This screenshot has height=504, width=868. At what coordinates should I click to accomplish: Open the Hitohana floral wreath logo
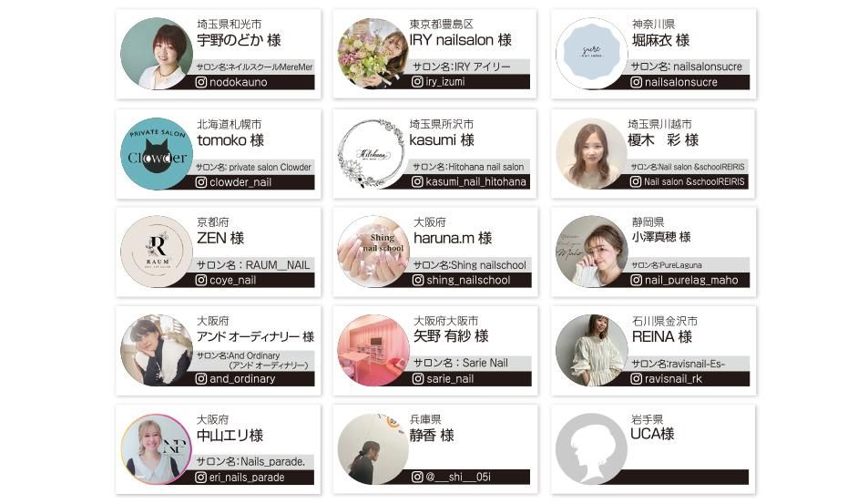(x=371, y=153)
